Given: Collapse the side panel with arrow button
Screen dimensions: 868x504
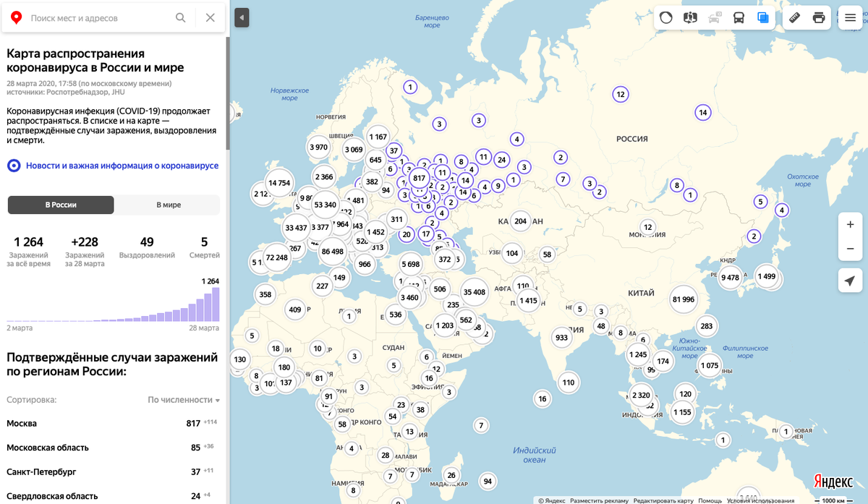Looking at the screenshot, I should click(242, 17).
